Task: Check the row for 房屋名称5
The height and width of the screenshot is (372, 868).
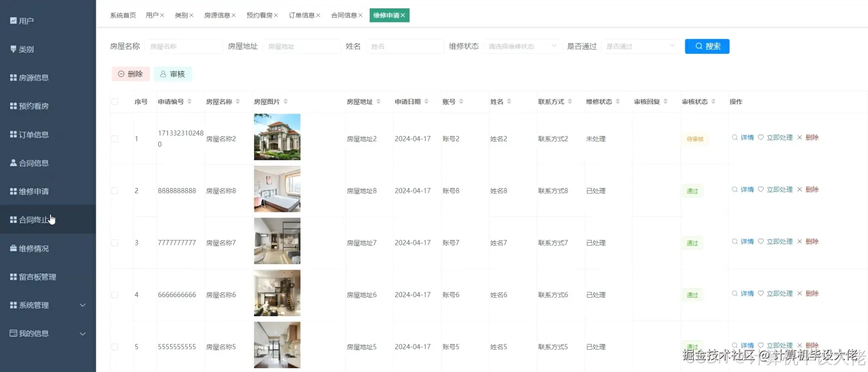Action: [115, 347]
